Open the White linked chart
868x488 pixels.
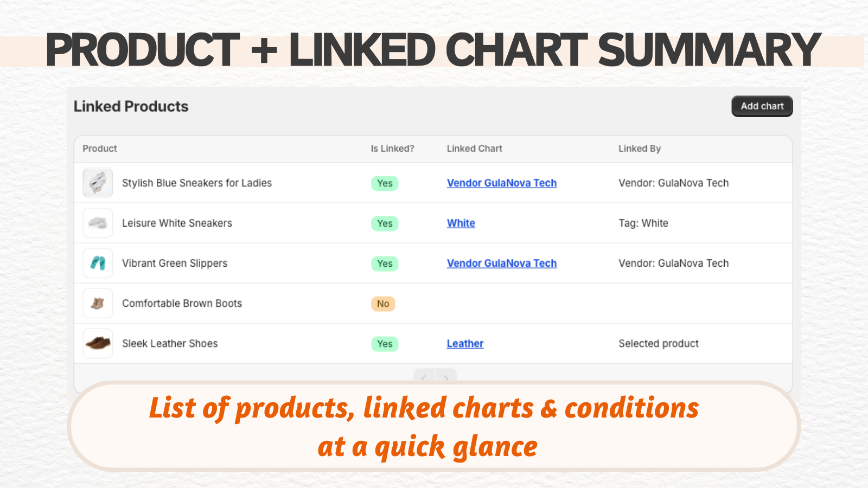tap(461, 223)
